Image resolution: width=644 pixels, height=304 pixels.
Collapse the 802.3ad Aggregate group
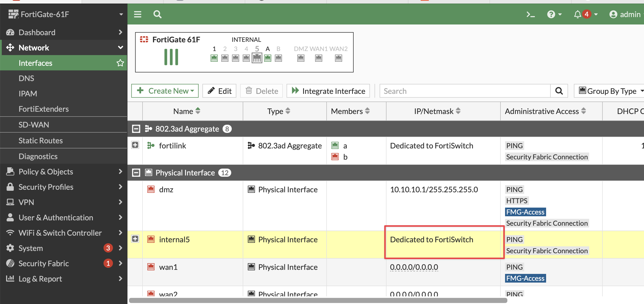click(x=136, y=129)
